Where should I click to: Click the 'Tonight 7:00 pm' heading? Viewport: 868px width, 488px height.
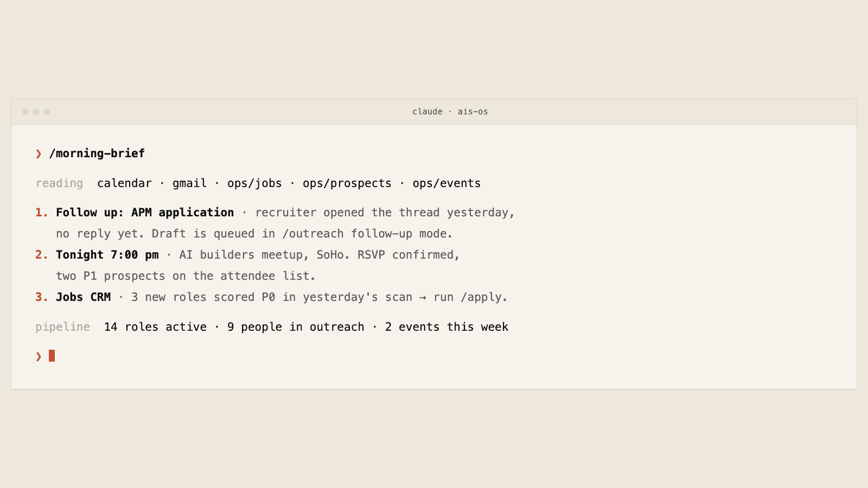(107, 255)
